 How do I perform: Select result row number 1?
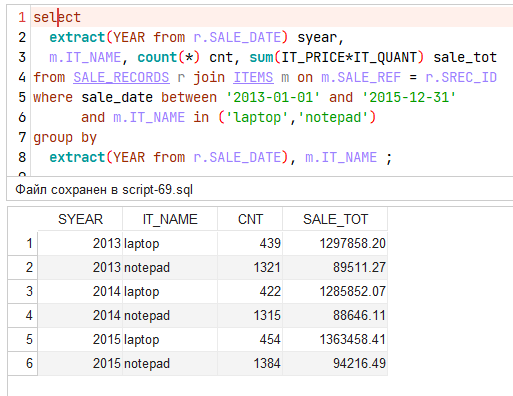click(x=23, y=243)
